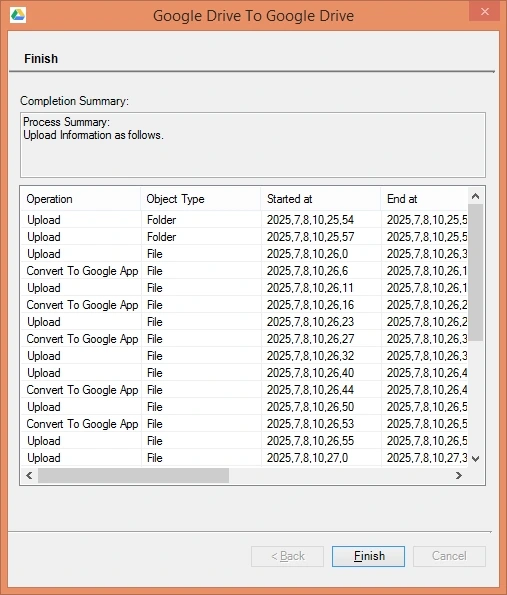The image size is (507, 595).
Task: Click the horizontal scrollbar right arrow
Action: click(x=459, y=475)
